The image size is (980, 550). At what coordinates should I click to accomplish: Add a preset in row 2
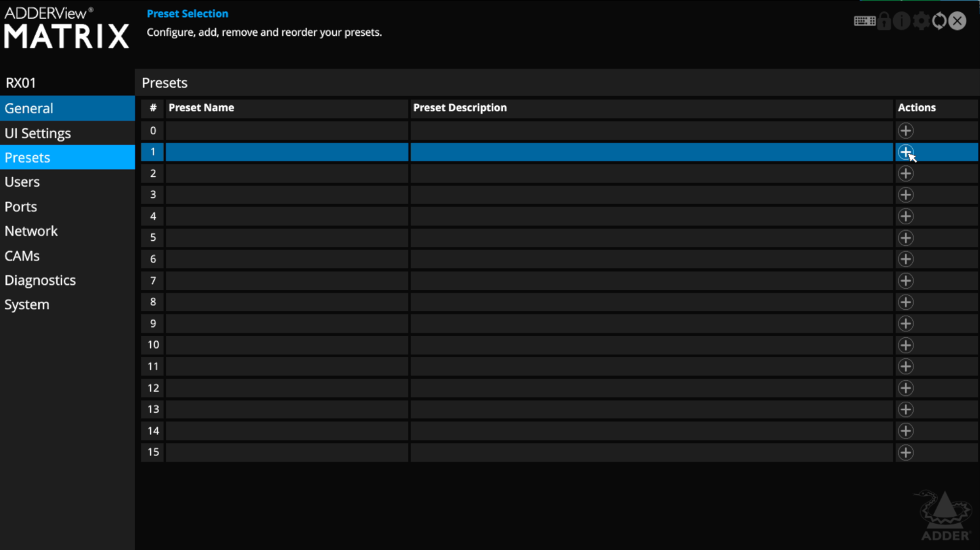point(905,173)
